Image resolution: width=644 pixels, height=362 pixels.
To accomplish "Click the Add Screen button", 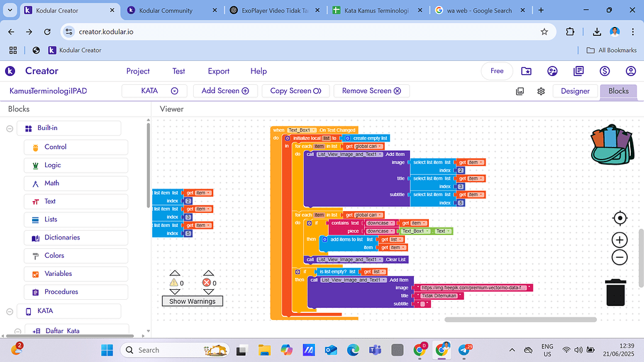I will pos(225,91).
